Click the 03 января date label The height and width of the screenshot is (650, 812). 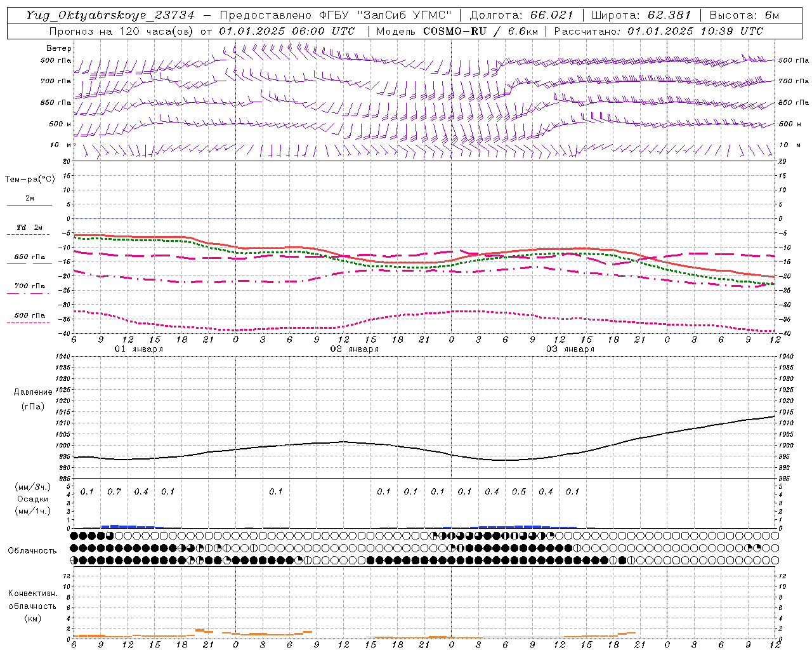(570, 349)
